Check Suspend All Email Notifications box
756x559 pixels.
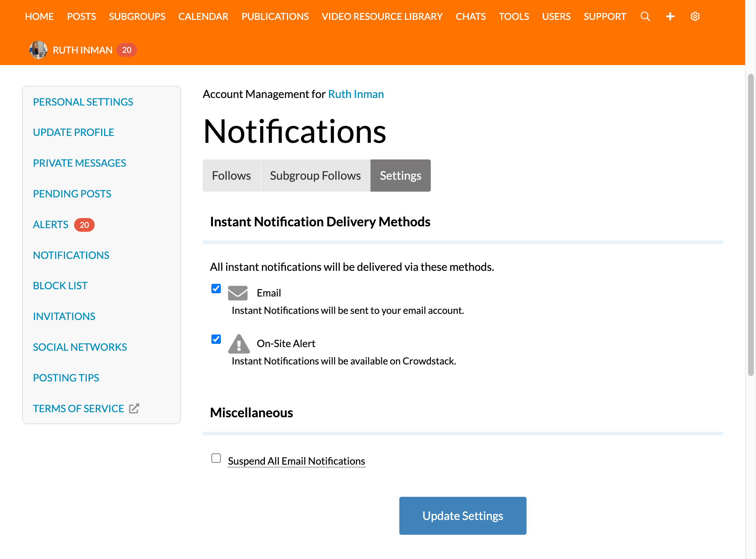[x=216, y=458]
